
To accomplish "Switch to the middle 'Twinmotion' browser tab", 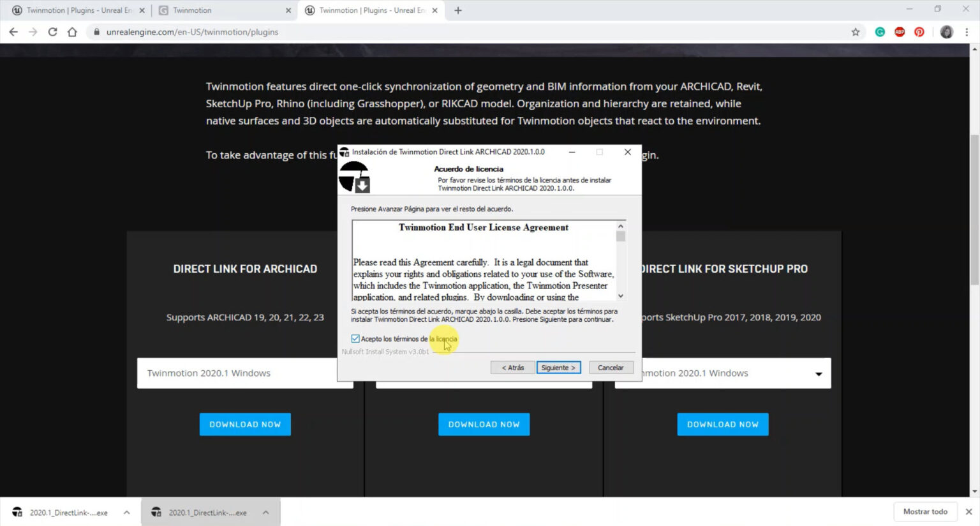I will click(x=220, y=10).
